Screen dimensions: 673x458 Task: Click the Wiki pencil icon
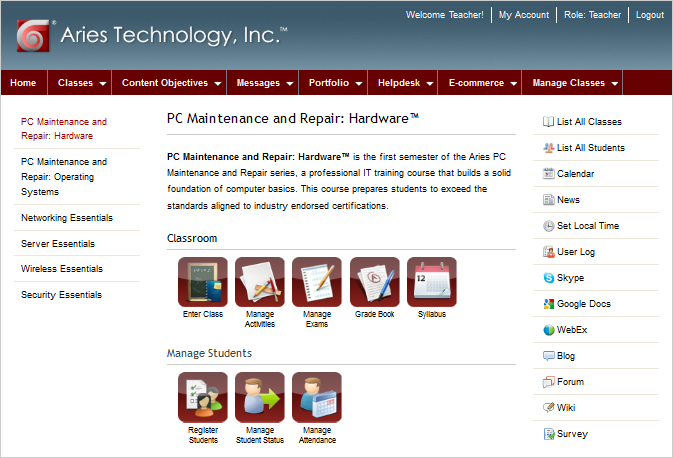coord(548,408)
